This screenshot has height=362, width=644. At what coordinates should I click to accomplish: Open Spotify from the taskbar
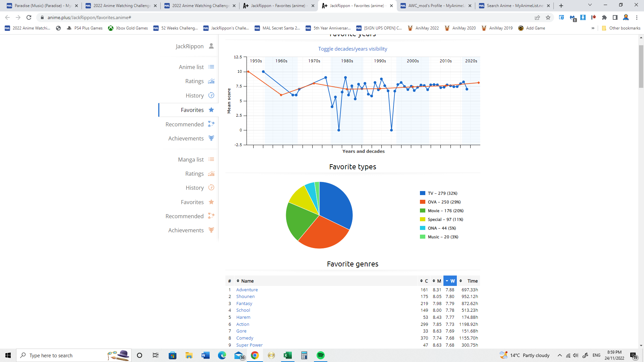(320, 355)
